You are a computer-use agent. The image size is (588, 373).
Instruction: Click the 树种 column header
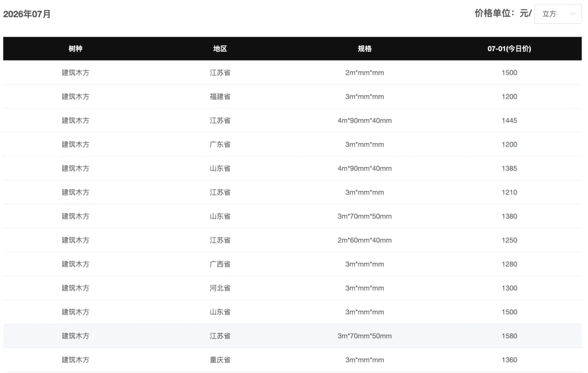(75, 48)
